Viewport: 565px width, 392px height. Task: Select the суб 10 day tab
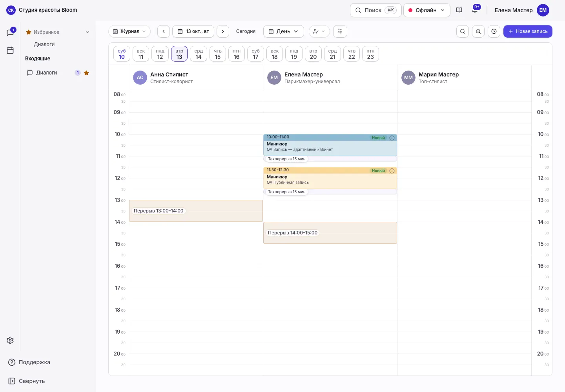point(122,54)
